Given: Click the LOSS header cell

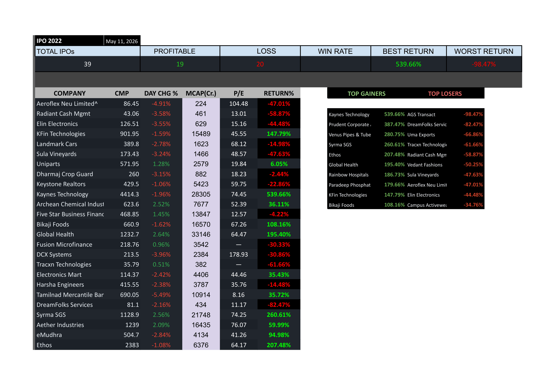Looking at the screenshot, I should [x=260, y=51].
